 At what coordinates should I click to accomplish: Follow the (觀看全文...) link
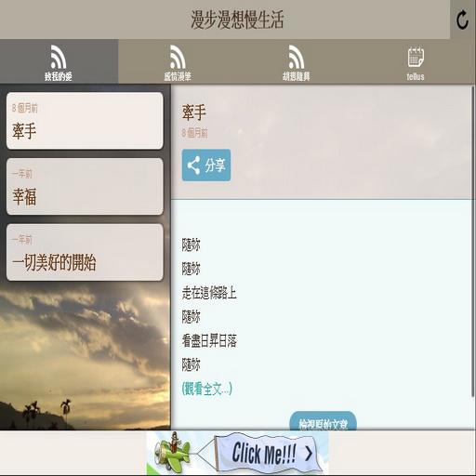207,389
